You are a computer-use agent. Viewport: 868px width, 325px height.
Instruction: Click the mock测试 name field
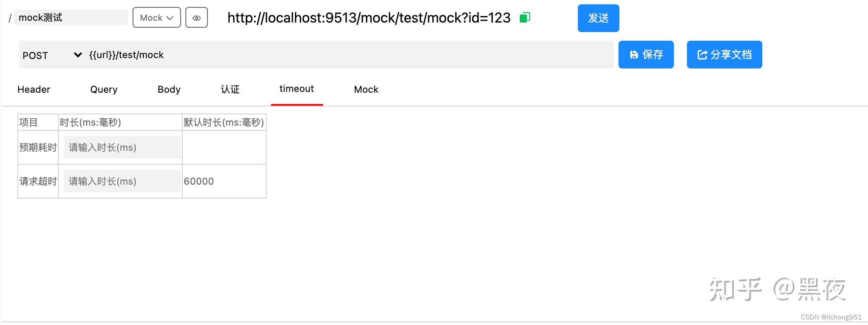coord(71,17)
